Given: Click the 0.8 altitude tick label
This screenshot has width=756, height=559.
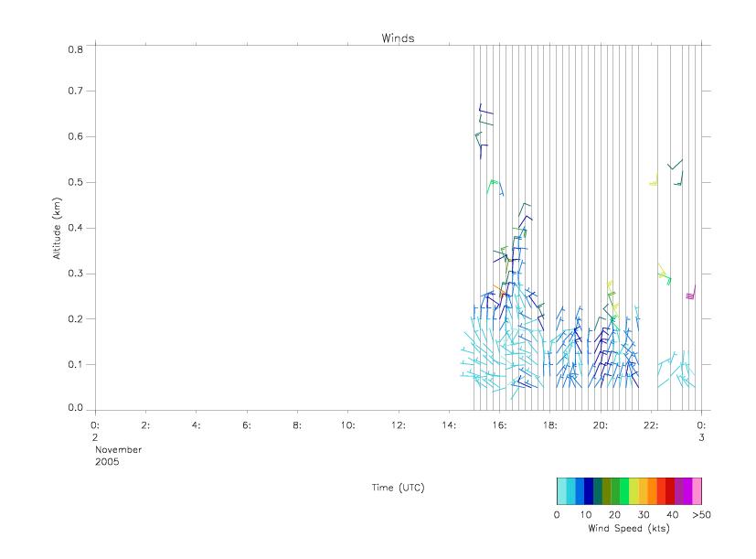Looking at the screenshot, I should (x=75, y=49).
